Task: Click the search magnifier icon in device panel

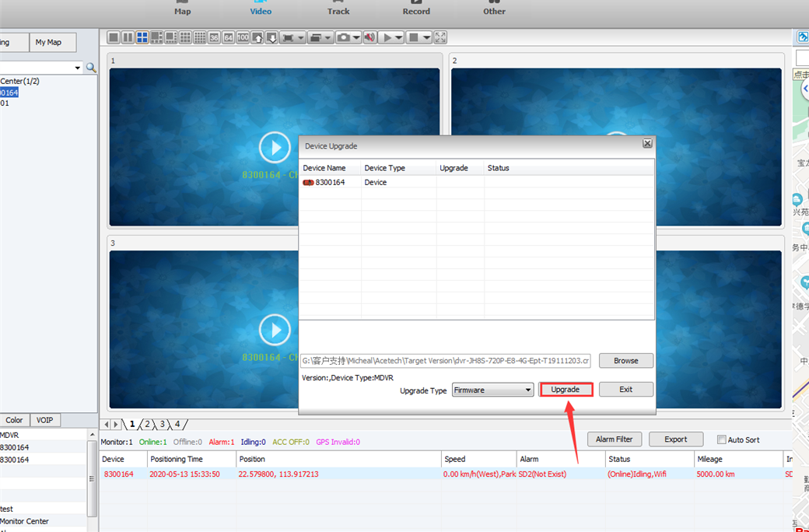Action: point(91,68)
